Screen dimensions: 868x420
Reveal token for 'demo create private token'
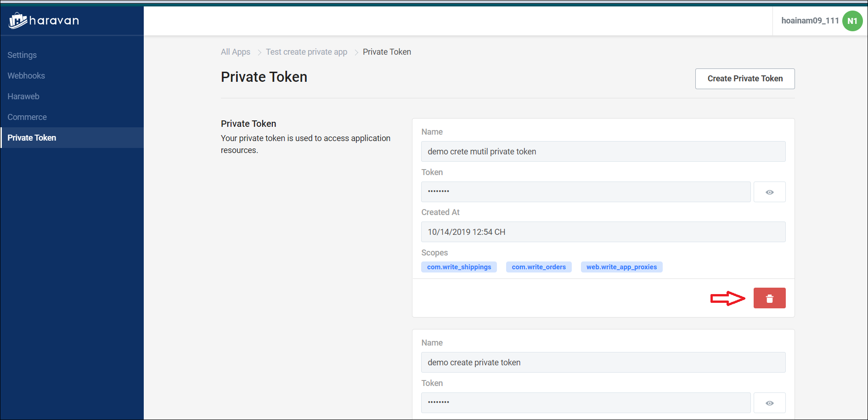click(769, 403)
